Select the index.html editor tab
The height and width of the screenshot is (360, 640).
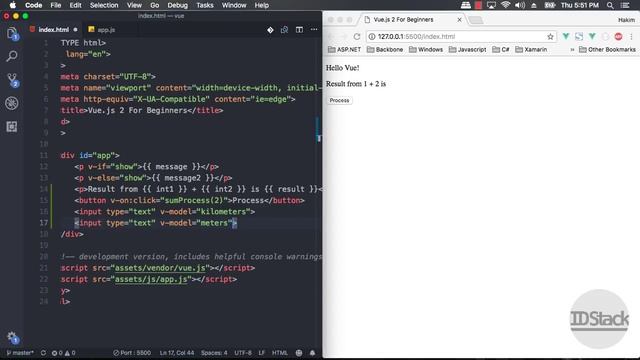click(x=53, y=30)
